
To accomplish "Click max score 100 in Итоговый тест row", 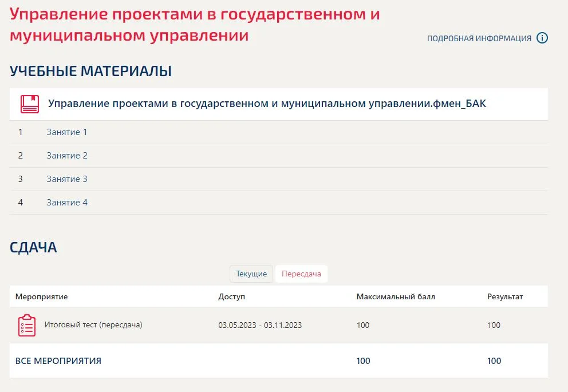I will (x=363, y=325).
